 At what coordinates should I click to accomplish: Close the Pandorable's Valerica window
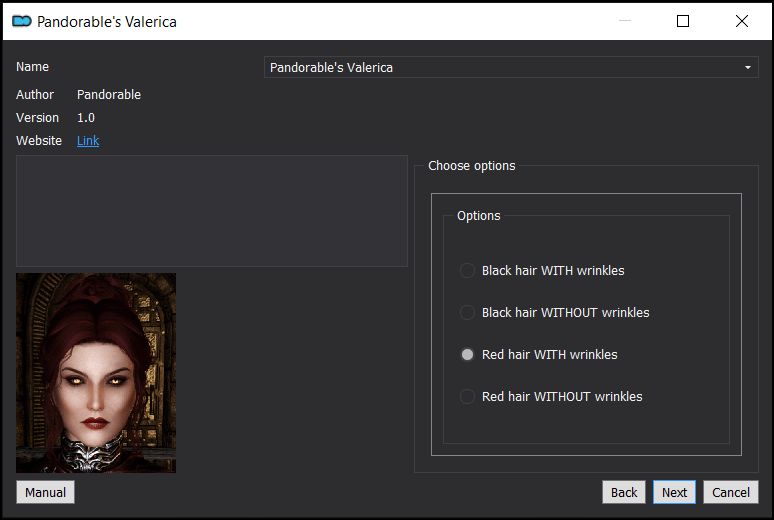[x=741, y=21]
